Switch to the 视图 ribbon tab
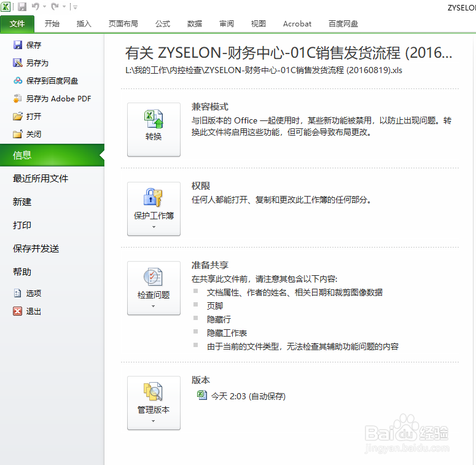 [x=259, y=24]
